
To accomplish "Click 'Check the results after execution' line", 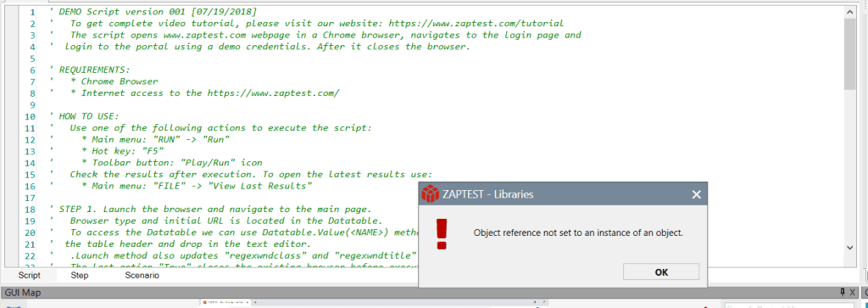I will (x=251, y=175).
